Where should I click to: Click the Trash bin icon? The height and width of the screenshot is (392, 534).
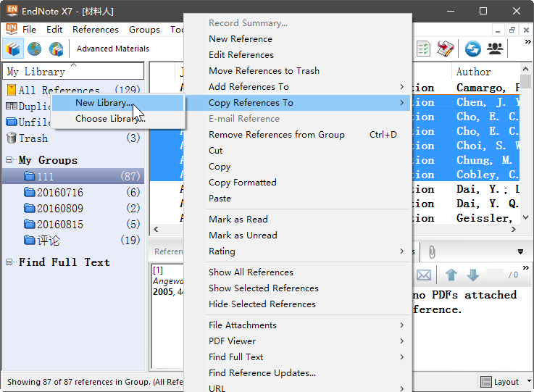tap(12, 138)
